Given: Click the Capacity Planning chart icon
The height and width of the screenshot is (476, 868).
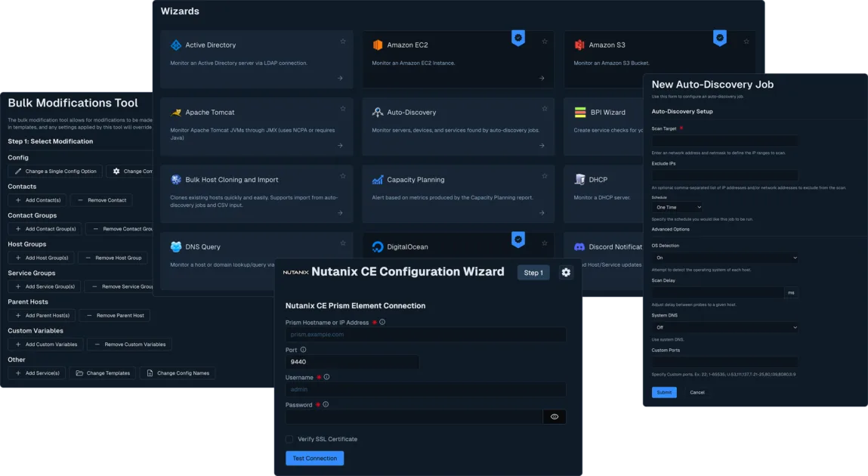Looking at the screenshot, I should coord(378,179).
